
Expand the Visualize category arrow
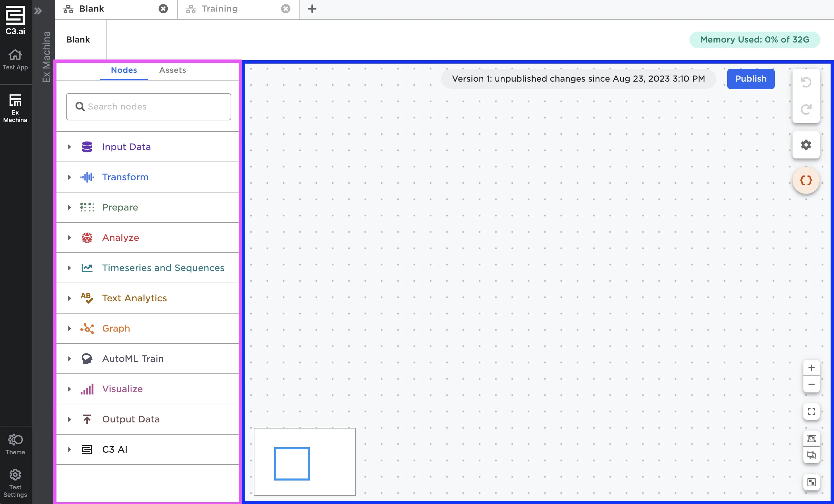(69, 389)
